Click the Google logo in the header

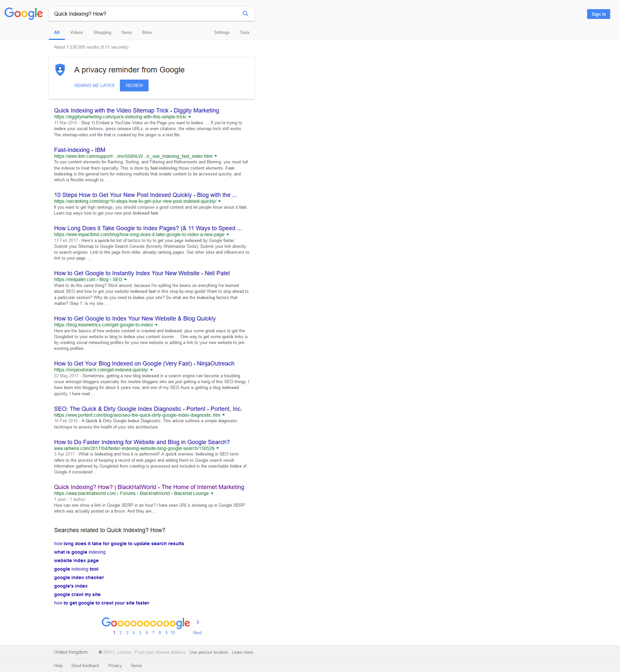pos(23,13)
